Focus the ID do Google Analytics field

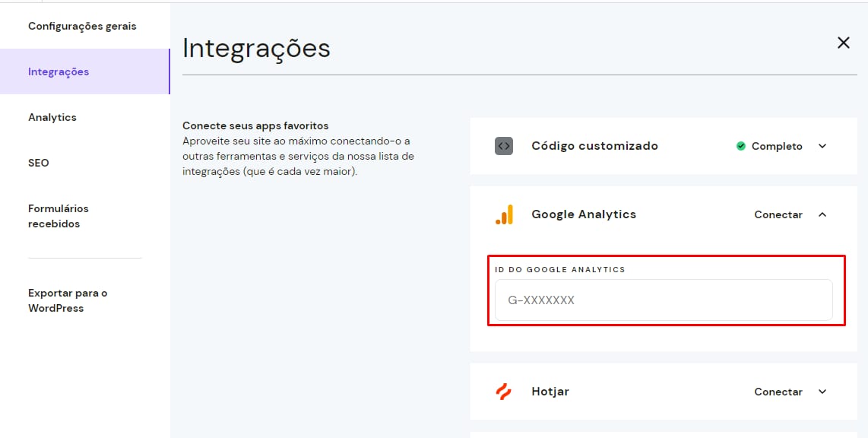664,300
